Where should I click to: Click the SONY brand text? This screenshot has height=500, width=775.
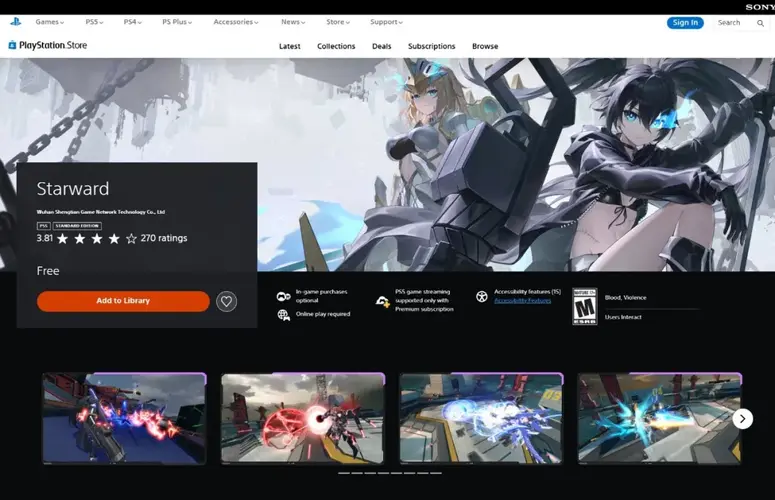point(760,7)
